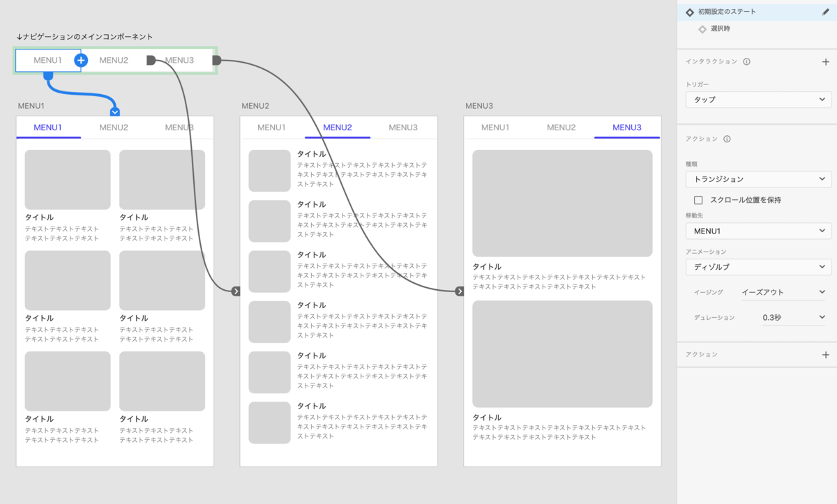
Task: Open the トリガー dropdown showing タップ
Action: point(758,100)
